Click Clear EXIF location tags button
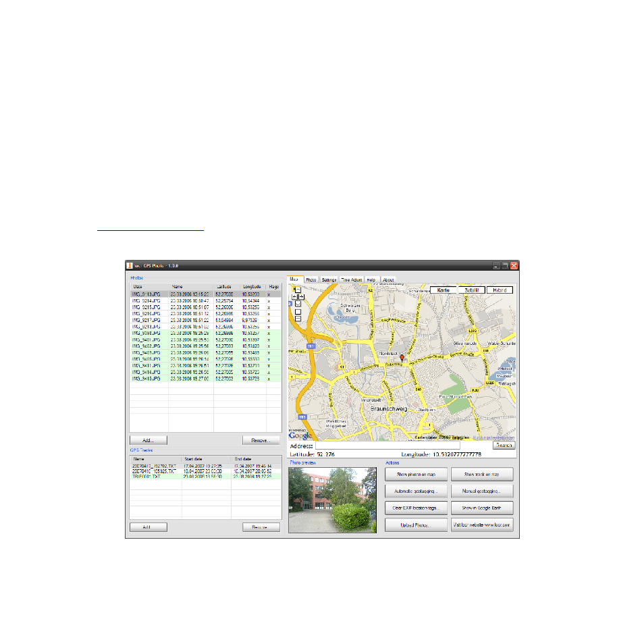 [416, 508]
